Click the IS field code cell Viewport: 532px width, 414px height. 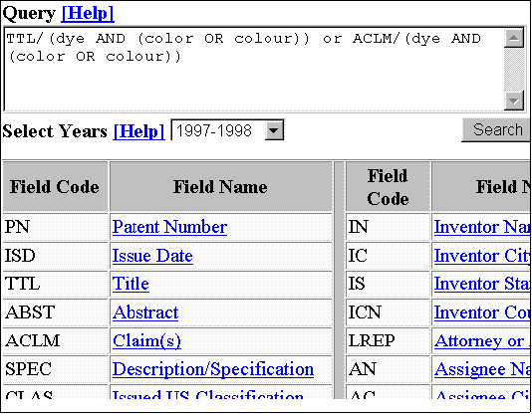coord(388,284)
